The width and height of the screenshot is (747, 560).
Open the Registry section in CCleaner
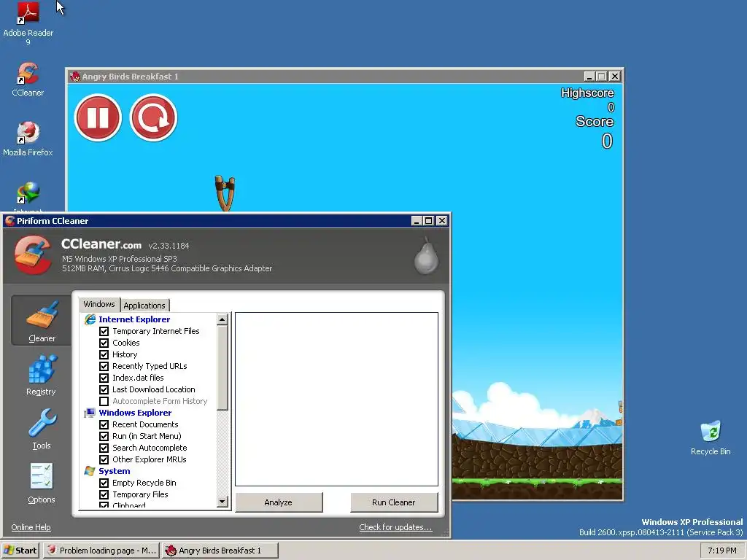[x=42, y=375]
